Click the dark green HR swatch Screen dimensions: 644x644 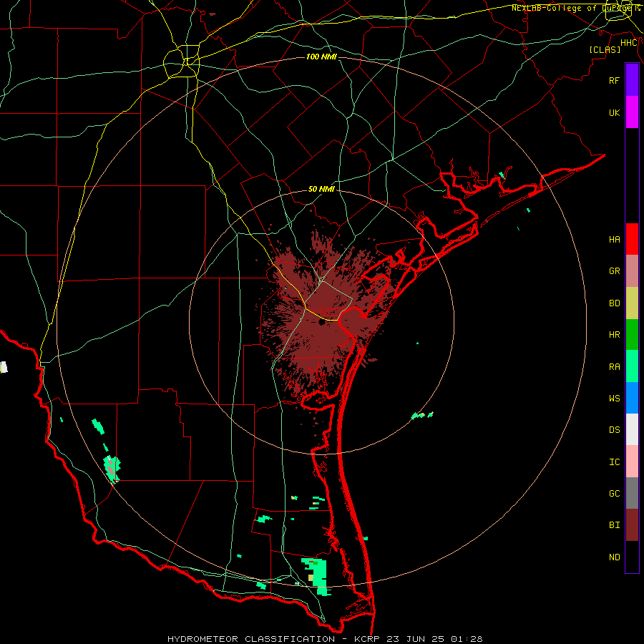[632, 335]
